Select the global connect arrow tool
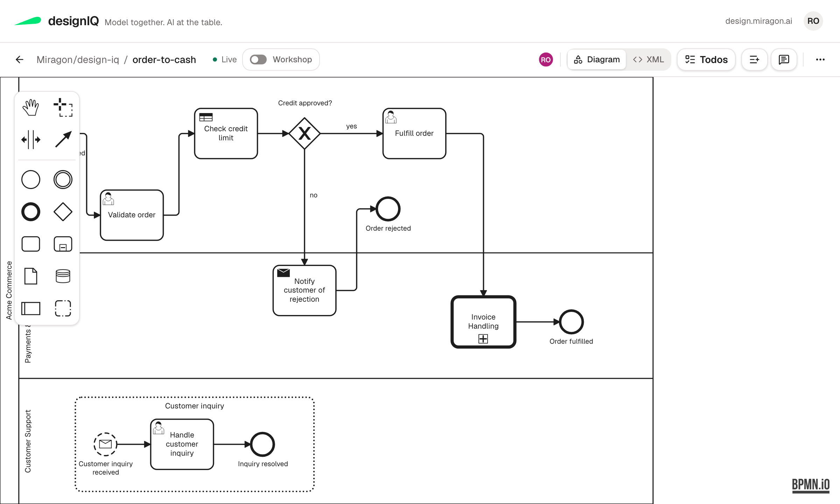Screen dimensions: 840x504 click(x=63, y=140)
